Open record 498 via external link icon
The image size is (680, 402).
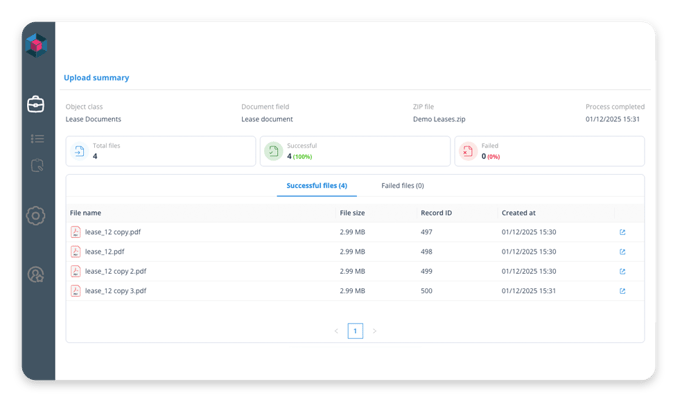[x=622, y=251]
